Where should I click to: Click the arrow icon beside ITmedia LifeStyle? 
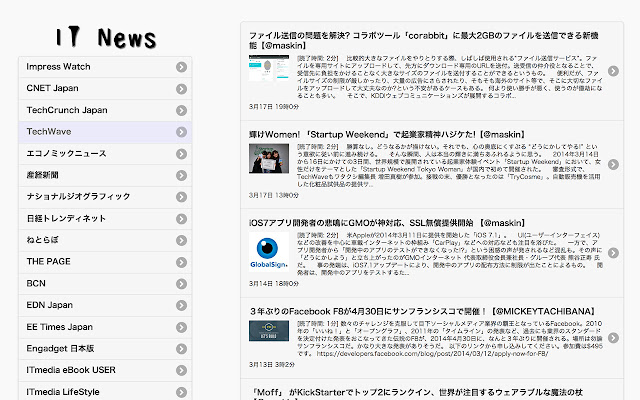tap(182, 392)
